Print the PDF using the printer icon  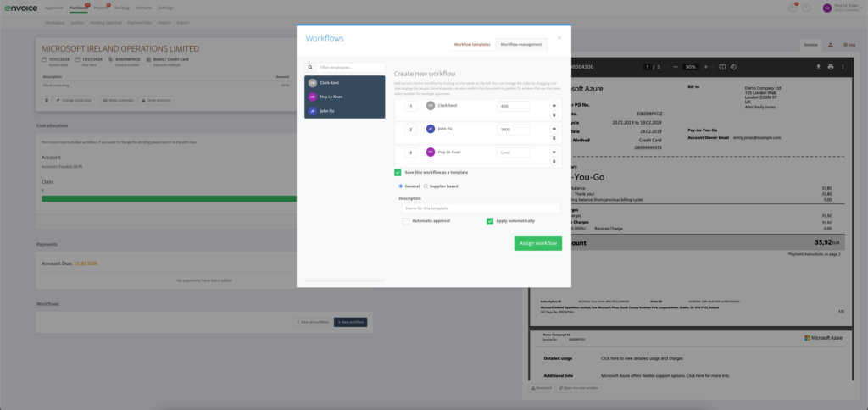tap(831, 66)
